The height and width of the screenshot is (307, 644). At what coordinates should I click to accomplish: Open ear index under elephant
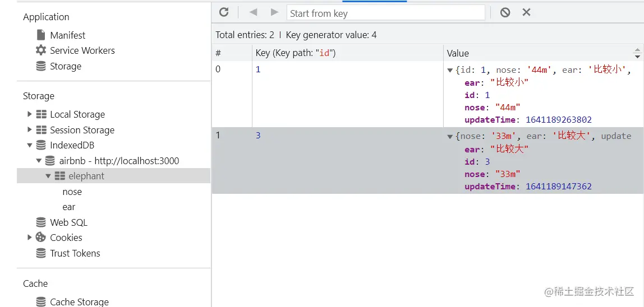[x=68, y=207]
